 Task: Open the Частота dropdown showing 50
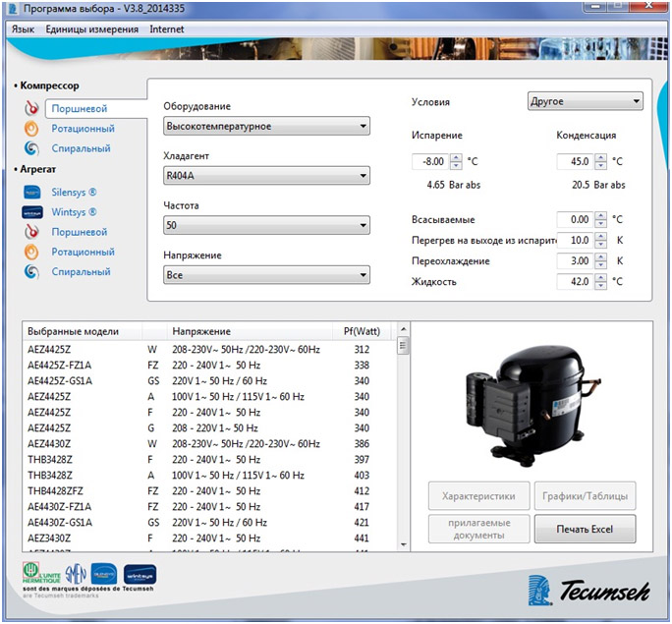tap(266, 225)
